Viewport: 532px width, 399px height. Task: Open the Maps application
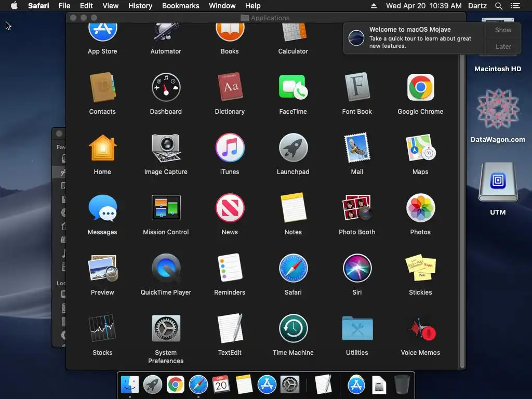(x=420, y=148)
